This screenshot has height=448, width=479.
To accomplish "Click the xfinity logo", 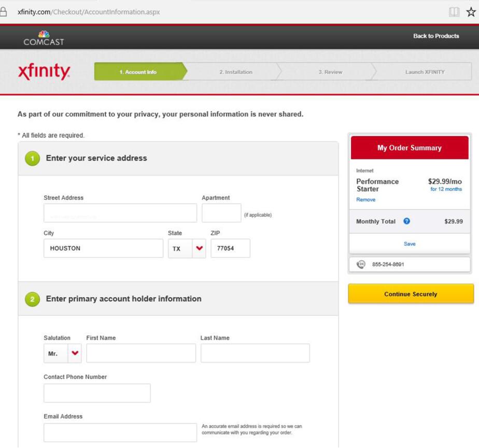I will [x=44, y=71].
